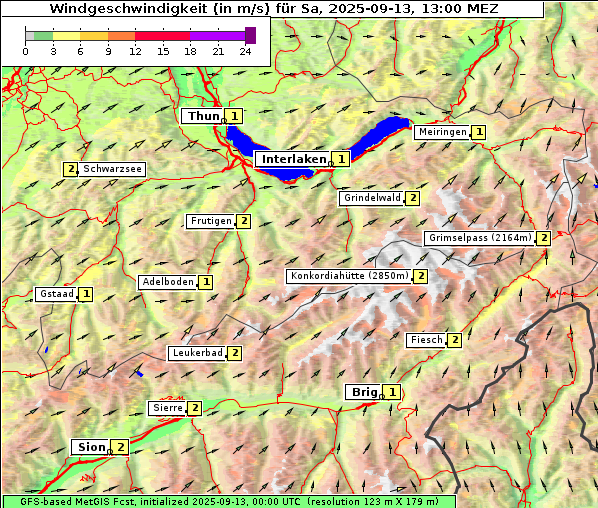Viewport: 598px width, 508px height.
Task: Click the GFS-based MetGIS forecast footer
Action: [229, 502]
